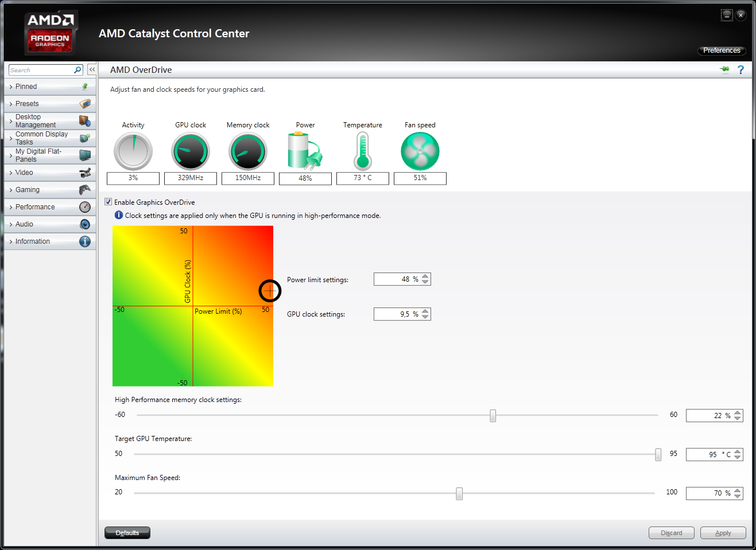
Task: Click the Pinned green pin icon
Action: click(x=85, y=87)
